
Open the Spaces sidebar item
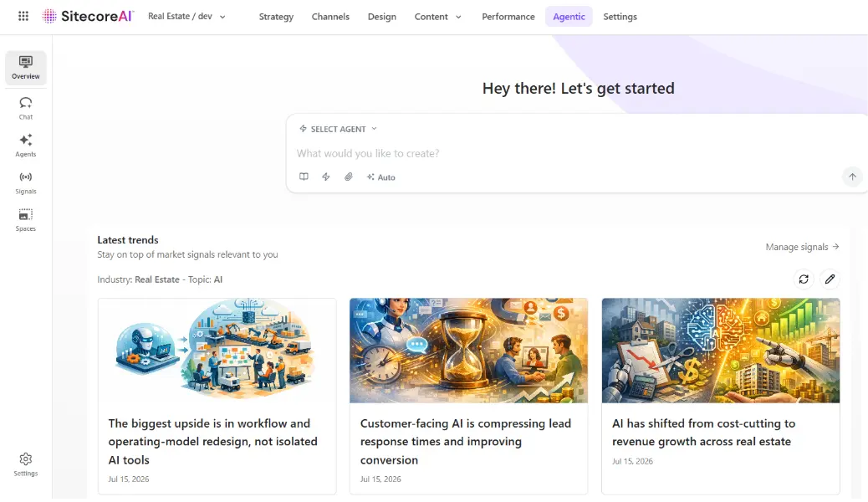tap(25, 220)
